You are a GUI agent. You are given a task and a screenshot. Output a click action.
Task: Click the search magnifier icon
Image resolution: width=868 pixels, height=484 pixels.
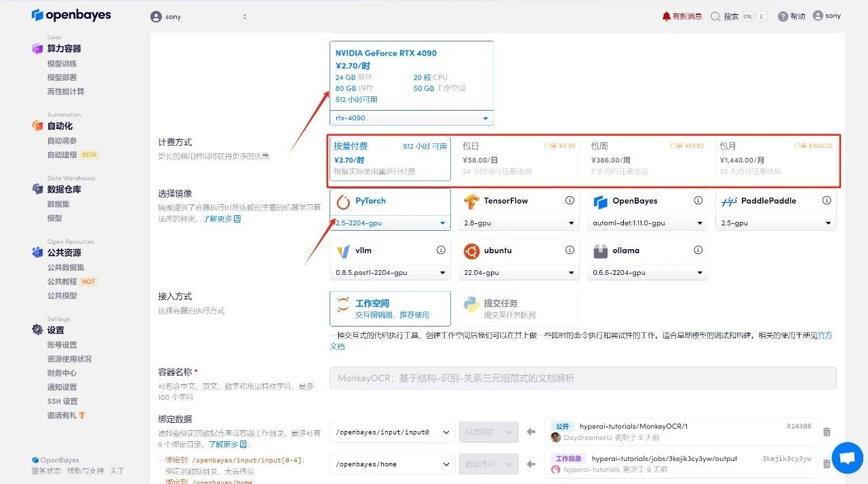(x=715, y=16)
